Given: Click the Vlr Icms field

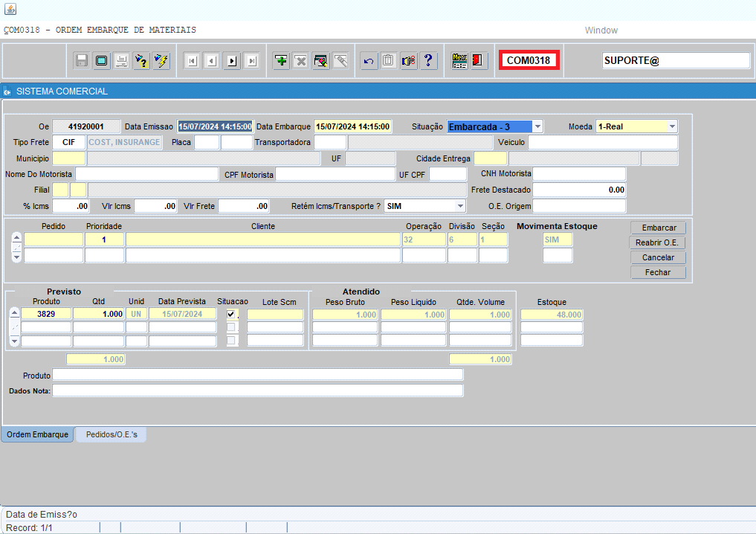Looking at the screenshot, I should tap(155, 206).
